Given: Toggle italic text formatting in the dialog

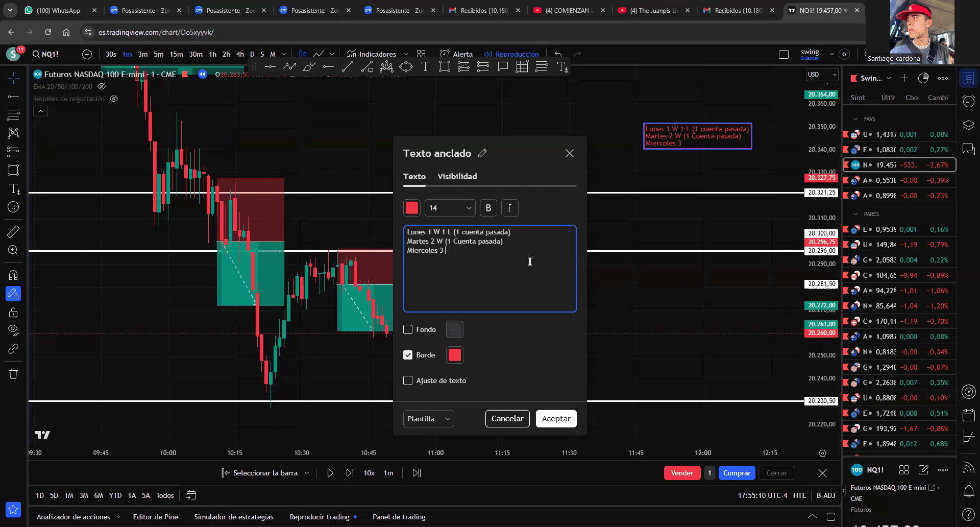Looking at the screenshot, I should point(509,208).
